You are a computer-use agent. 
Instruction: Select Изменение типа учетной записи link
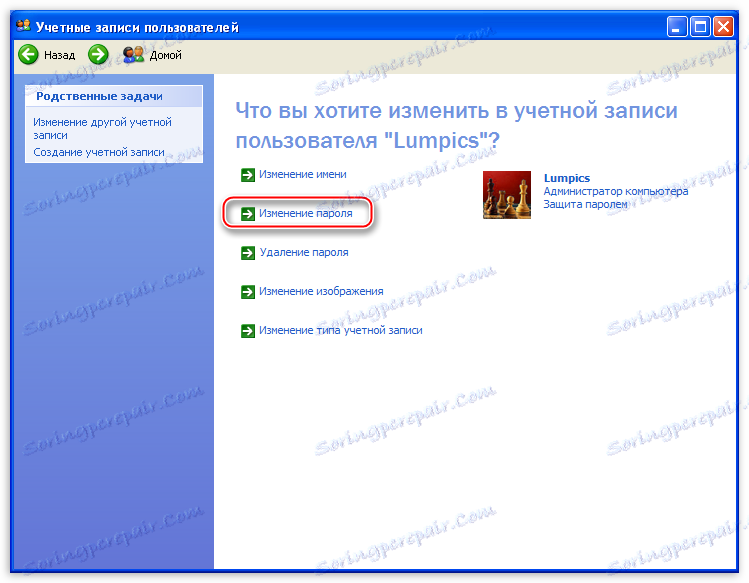(341, 330)
